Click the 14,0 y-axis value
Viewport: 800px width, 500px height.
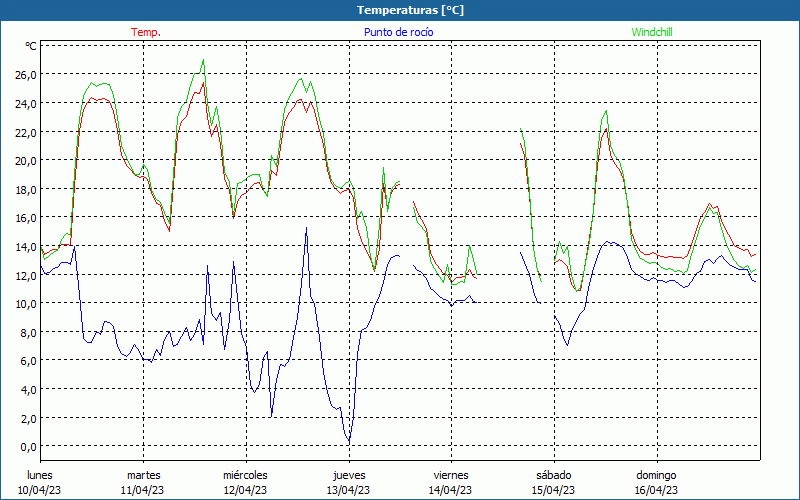point(26,246)
